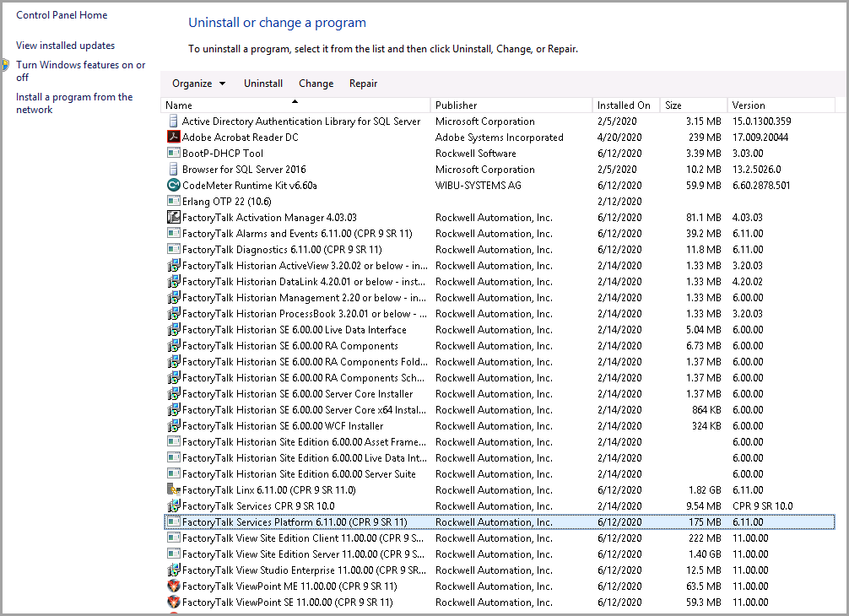Select Historian RA Components Sch... row

499,378
